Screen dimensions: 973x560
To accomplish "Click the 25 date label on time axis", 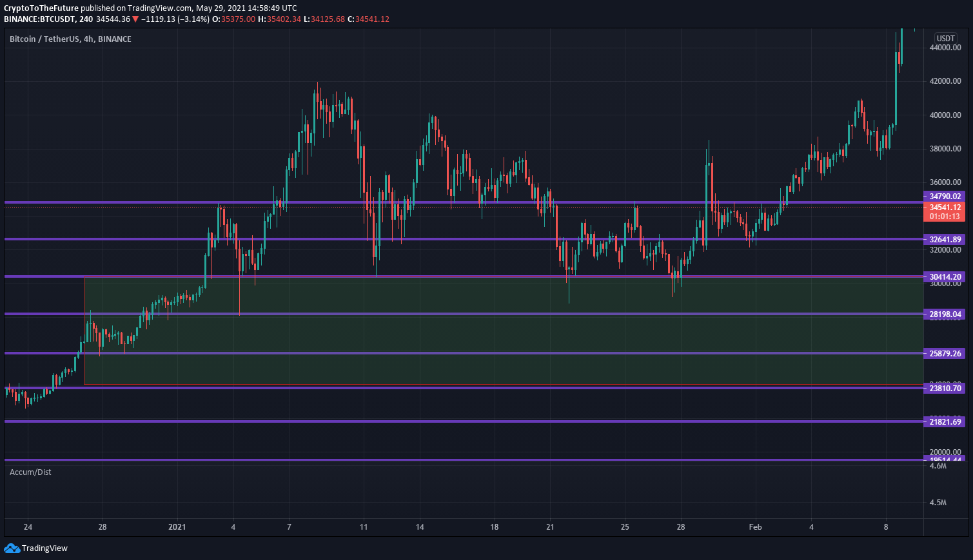I will pyautogui.click(x=625, y=527).
